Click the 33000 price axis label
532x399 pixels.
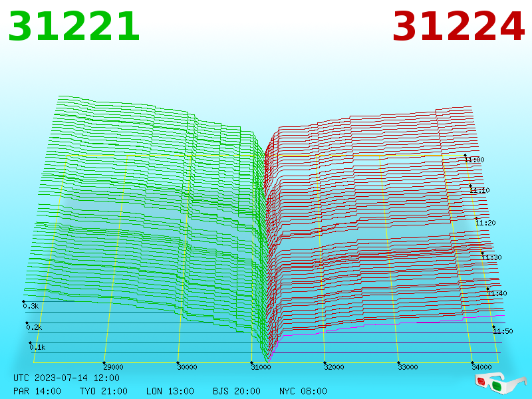tap(408, 367)
